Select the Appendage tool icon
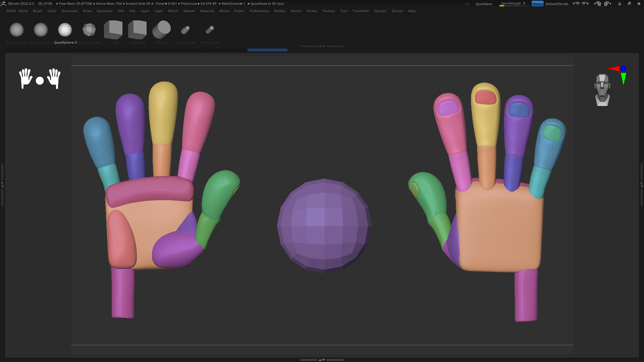Screen dimensions: 644x362 coord(185,30)
